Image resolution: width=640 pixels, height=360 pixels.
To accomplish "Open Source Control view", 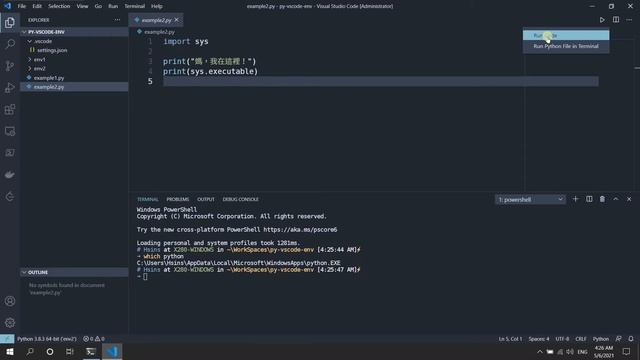I will 10,66.
